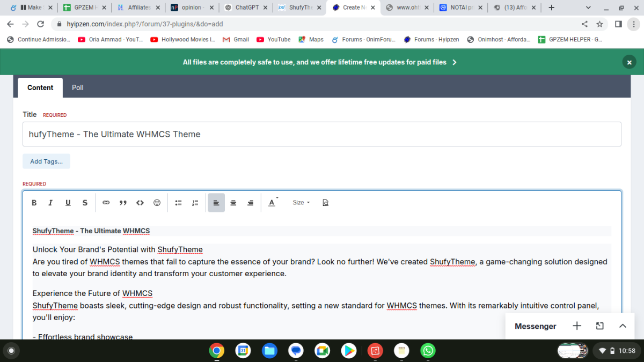The width and height of the screenshot is (644, 362).
Task: Reload the page
Action: pos(40,24)
